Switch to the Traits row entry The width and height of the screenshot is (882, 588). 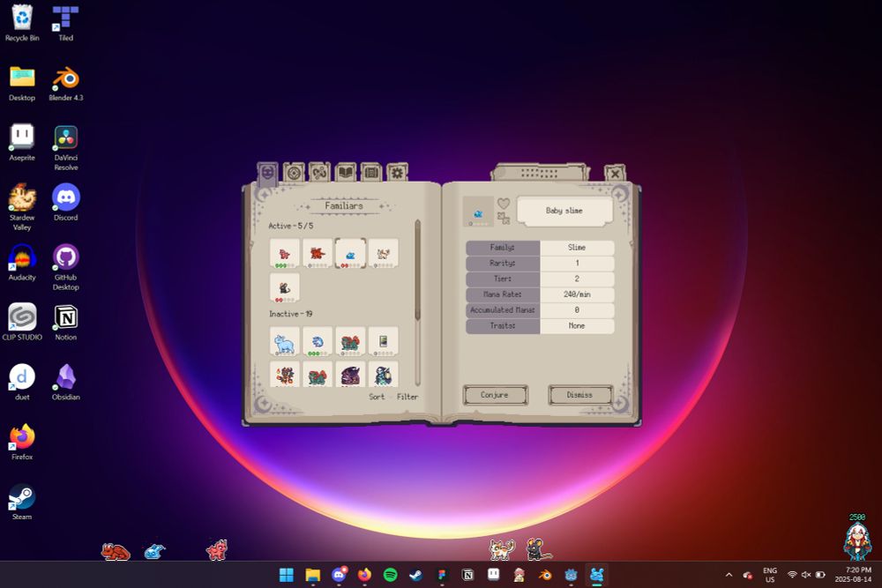[503, 325]
